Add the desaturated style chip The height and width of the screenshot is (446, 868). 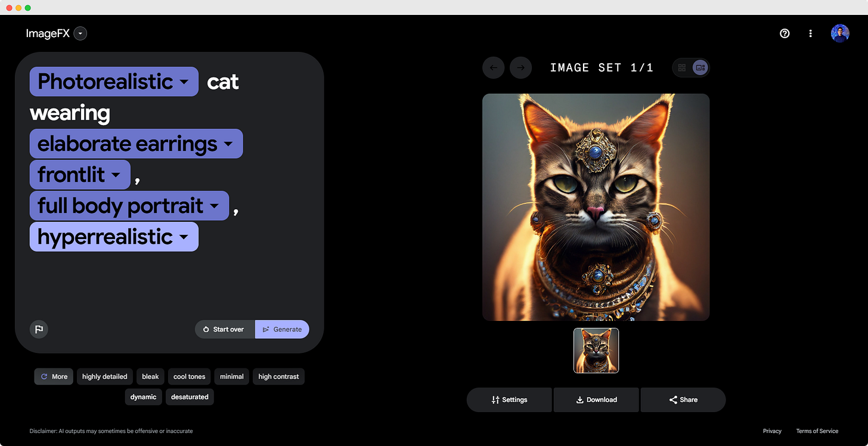click(x=190, y=397)
